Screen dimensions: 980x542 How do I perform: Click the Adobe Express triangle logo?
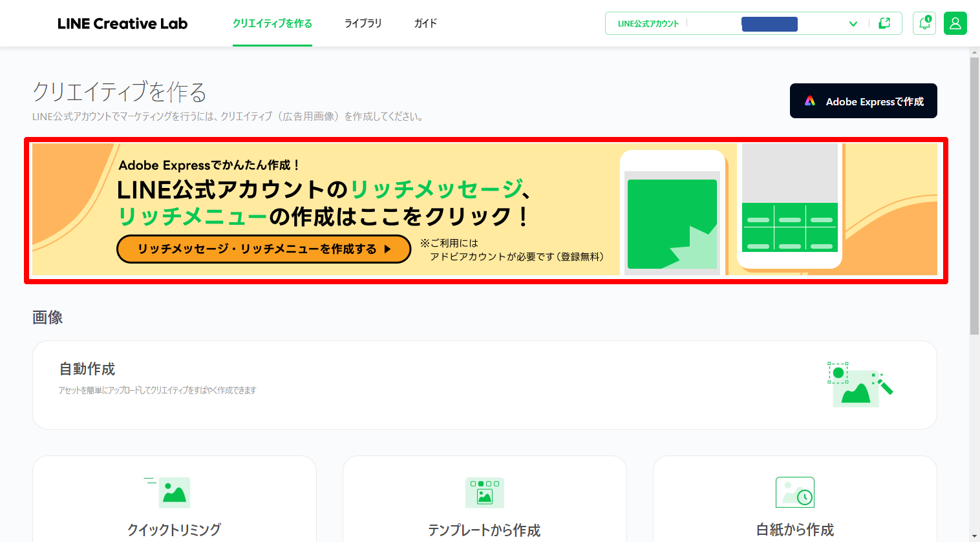coord(810,100)
